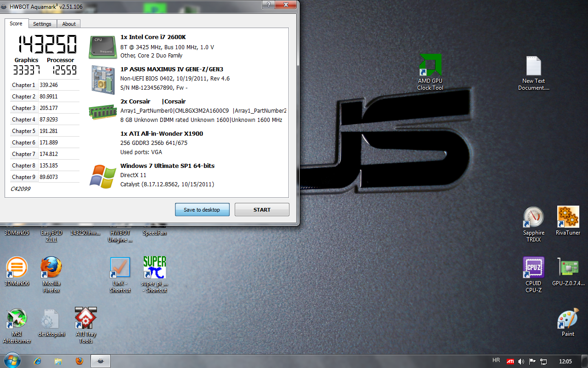Click the Chapter 5 result 191.281
This screenshot has height=368, width=588.
(49, 131)
